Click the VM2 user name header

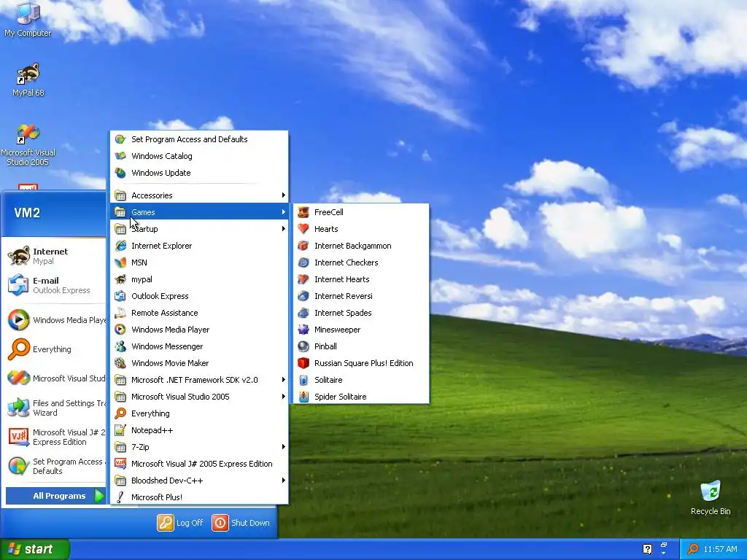point(27,213)
